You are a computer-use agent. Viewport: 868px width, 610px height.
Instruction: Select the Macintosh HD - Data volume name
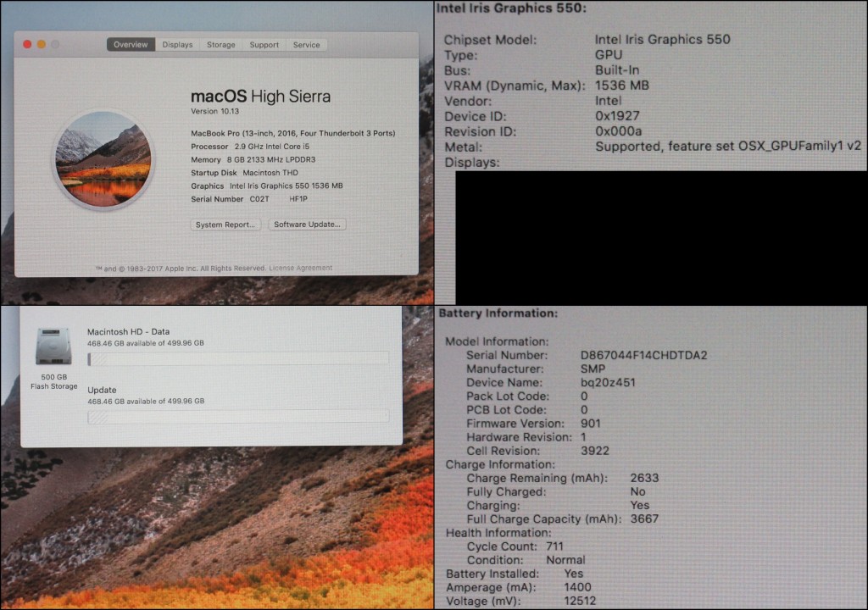click(129, 331)
